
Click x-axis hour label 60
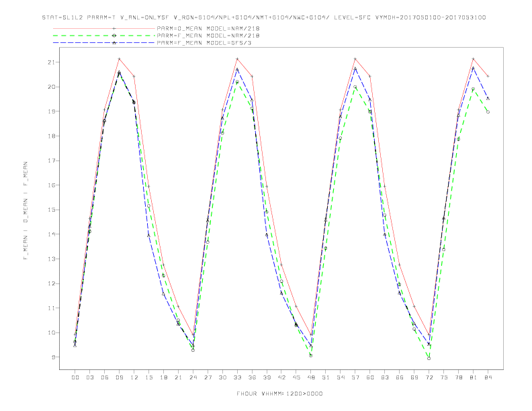coord(370,377)
